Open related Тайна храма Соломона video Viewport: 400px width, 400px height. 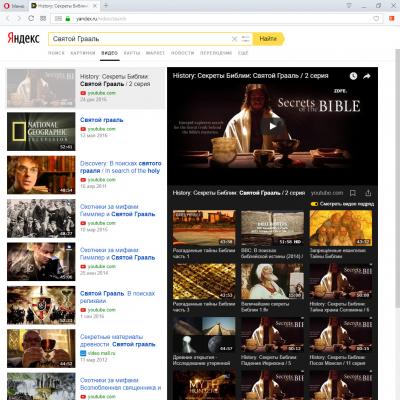pos(341,281)
